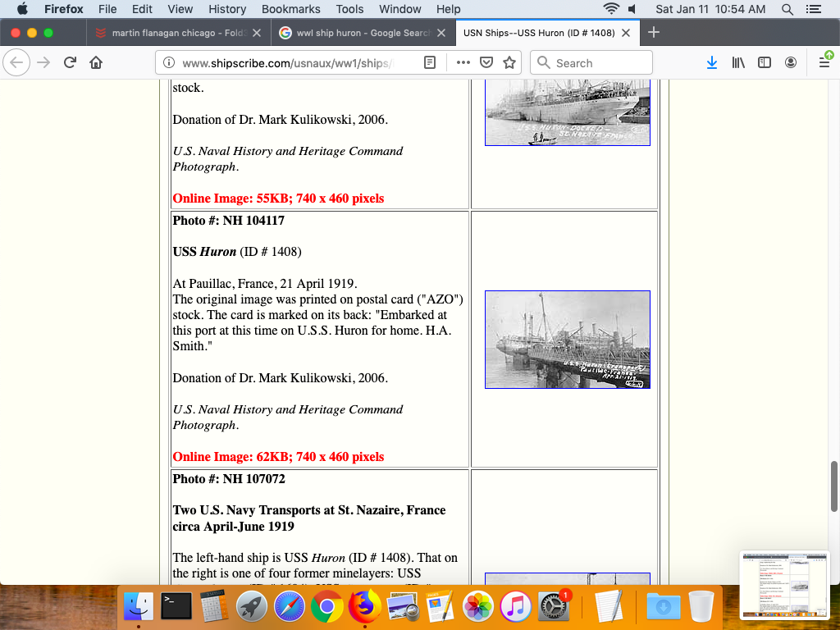Bookmark this page with star icon

point(509,62)
